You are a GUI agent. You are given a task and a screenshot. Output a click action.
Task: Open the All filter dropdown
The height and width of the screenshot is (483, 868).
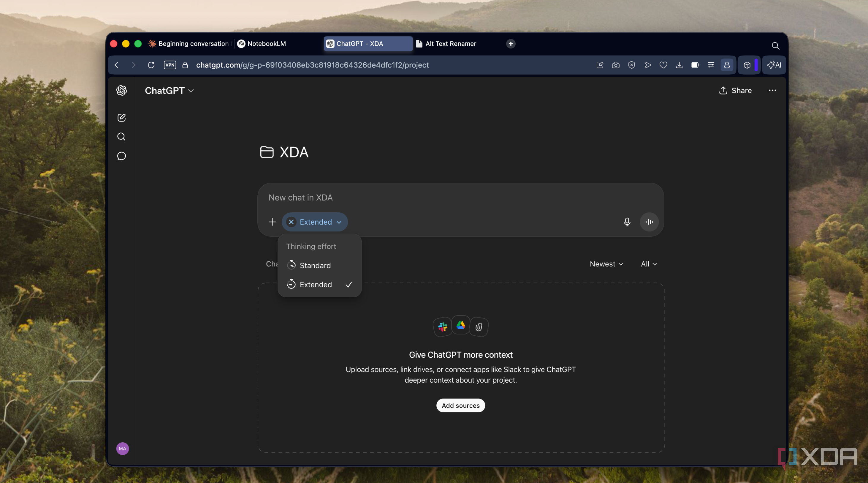649,264
